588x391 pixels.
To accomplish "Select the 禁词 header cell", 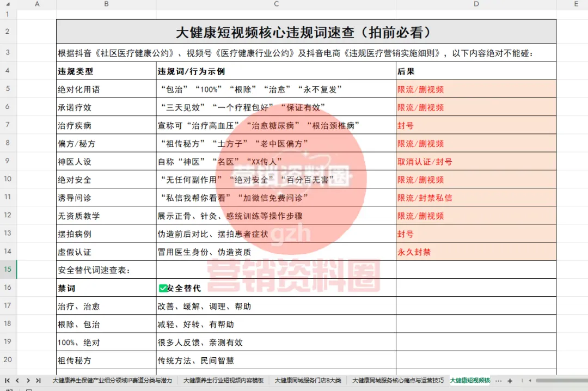I will coord(106,288).
